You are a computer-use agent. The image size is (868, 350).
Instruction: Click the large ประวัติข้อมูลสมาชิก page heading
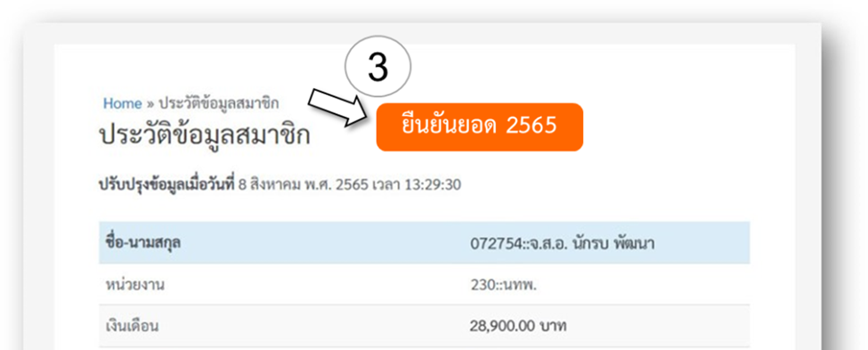(204, 135)
